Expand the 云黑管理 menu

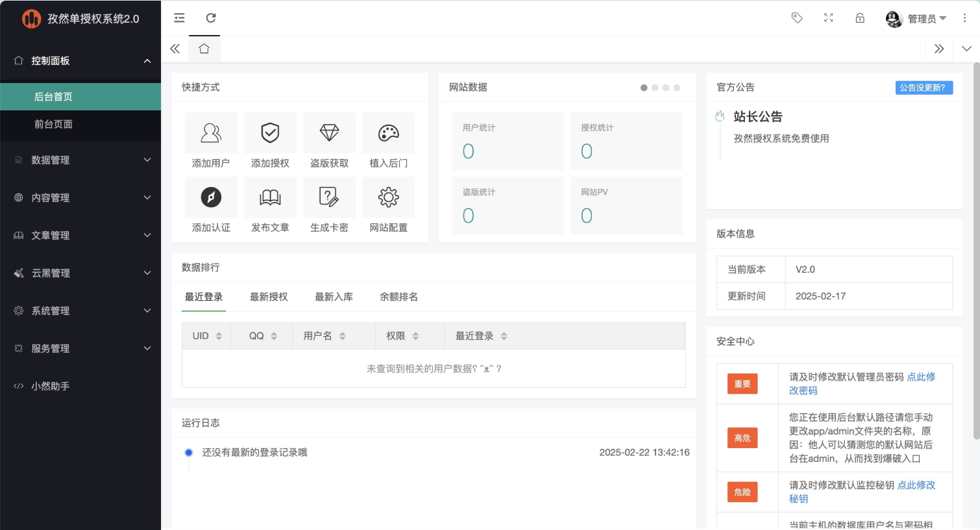click(x=80, y=273)
